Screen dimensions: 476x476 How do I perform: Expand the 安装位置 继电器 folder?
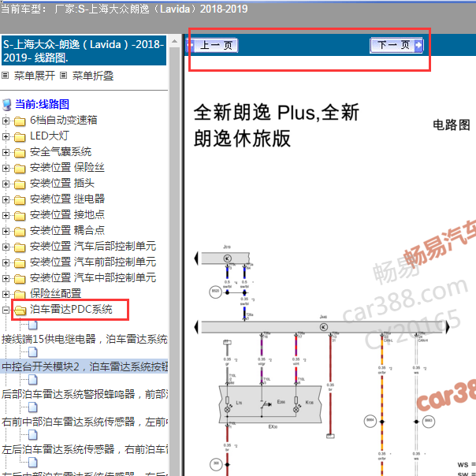(6, 199)
